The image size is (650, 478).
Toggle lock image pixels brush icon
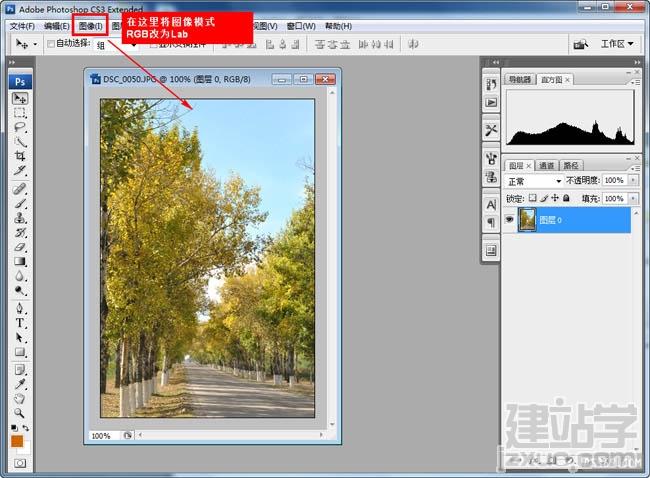[544, 198]
